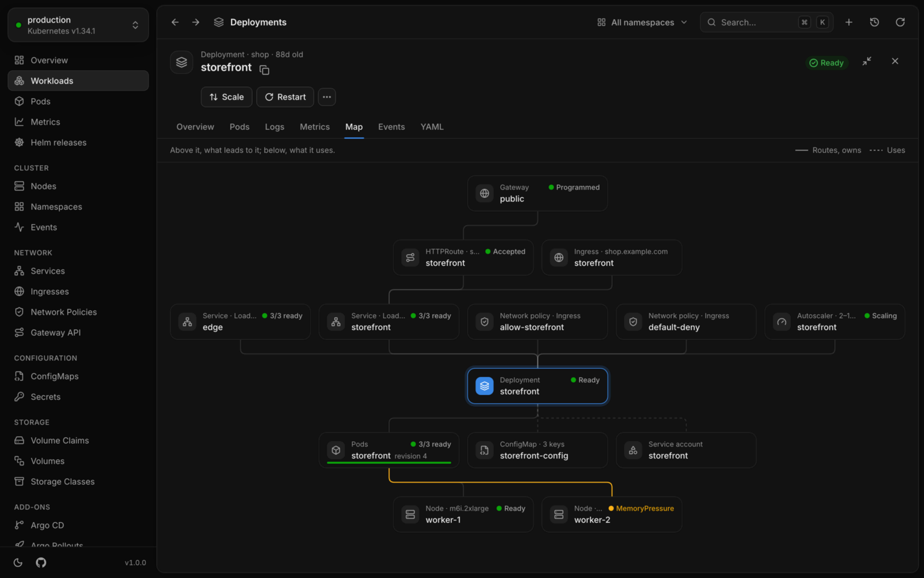Click the Pods storefront cube icon
924x578 pixels.
pos(336,450)
